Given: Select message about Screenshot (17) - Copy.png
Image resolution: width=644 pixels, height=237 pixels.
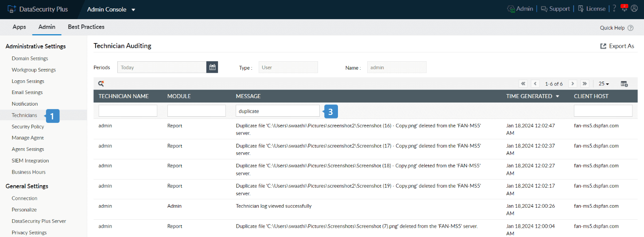Looking at the screenshot, I should (358, 149).
